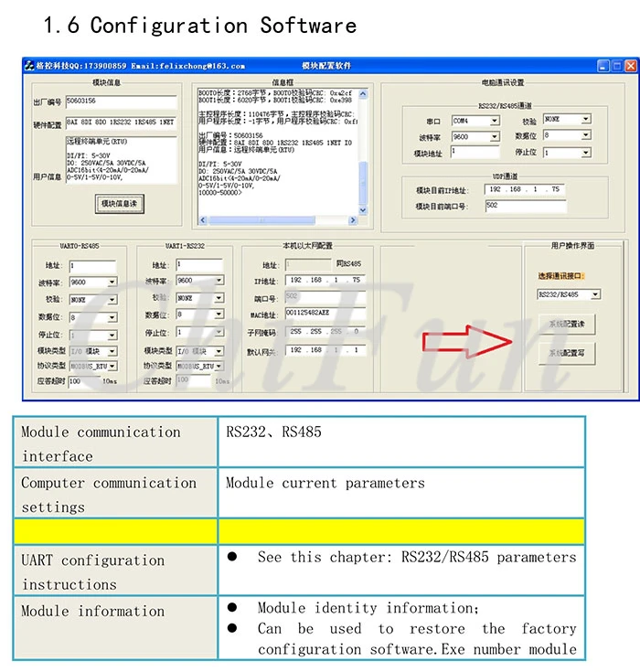Click the info box scroll-right arrow

(x=352, y=220)
